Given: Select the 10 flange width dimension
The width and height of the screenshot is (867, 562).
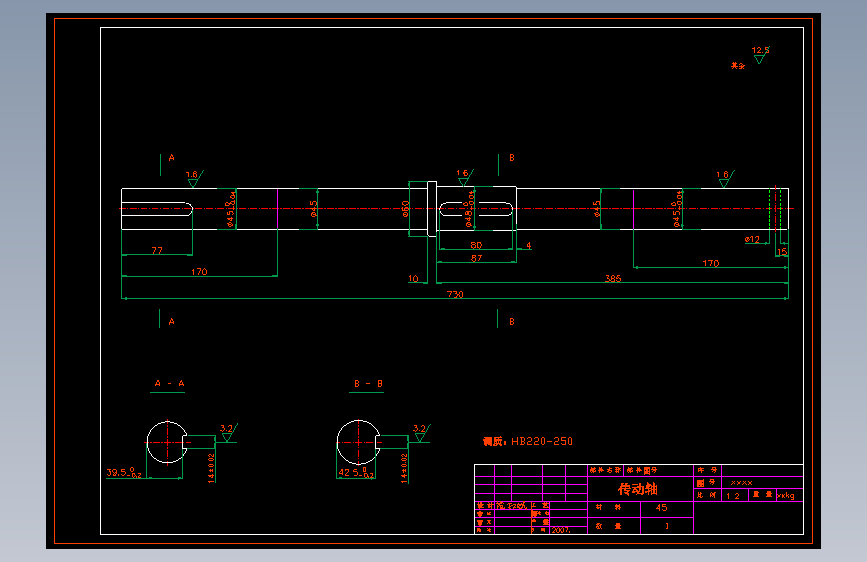Looking at the screenshot, I should (413, 278).
